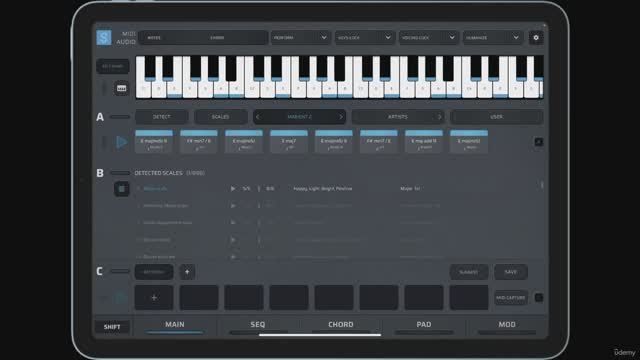The width and height of the screenshot is (640, 360).
Task: Click the plus in first section C slot
Action: (x=154, y=298)
